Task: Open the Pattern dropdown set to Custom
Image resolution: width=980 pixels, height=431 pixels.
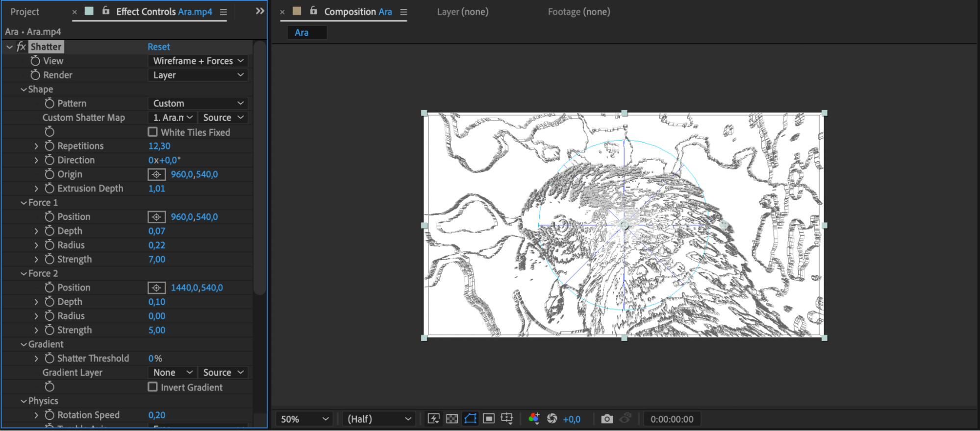Action: coord(198,103)
